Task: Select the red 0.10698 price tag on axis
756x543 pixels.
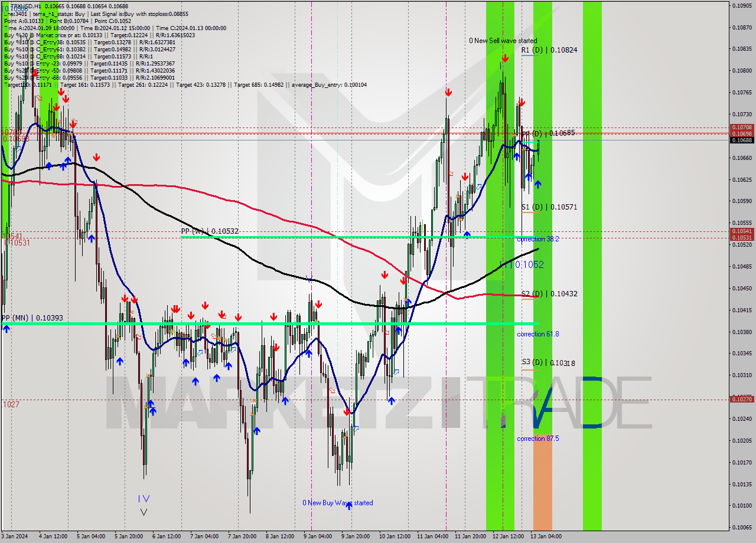Action: coord(742,134)
